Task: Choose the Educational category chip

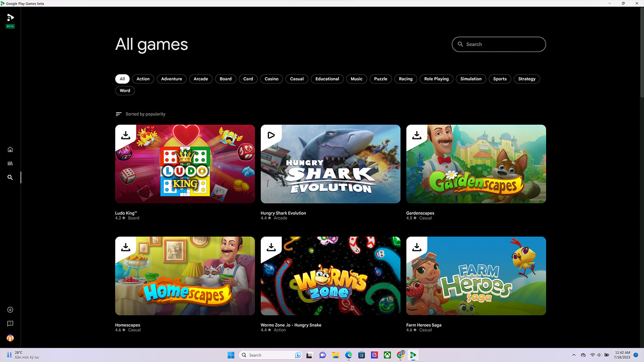Action: [x=327, y=79]
